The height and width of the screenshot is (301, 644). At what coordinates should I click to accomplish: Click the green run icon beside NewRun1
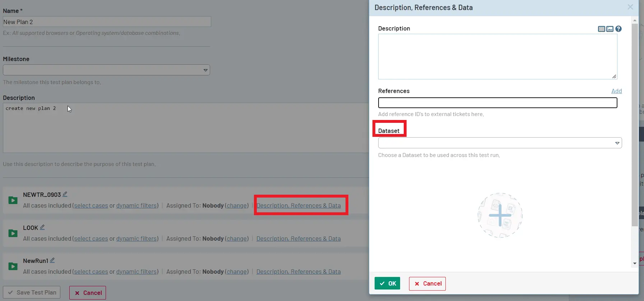pos(13,266)
